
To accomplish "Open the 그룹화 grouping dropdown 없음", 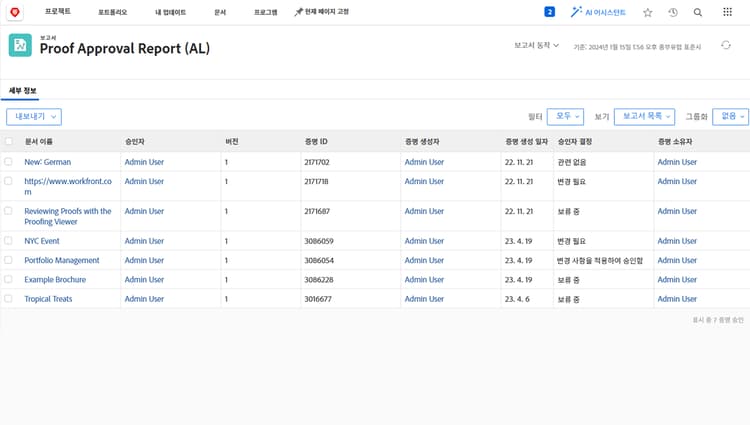I will click(x=730, y=117).
